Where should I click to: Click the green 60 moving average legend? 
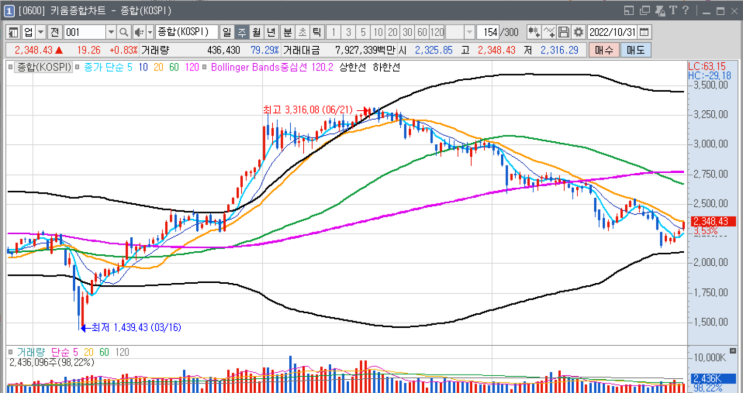174,68
